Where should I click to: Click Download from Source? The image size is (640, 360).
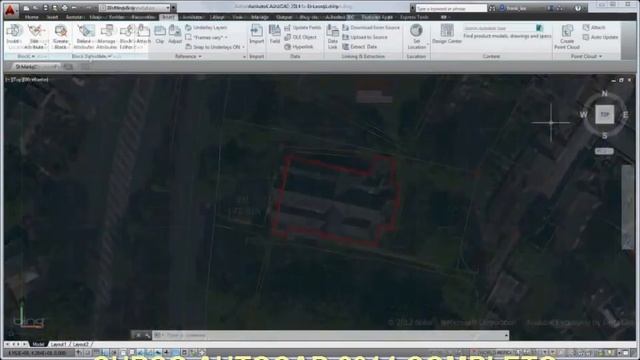(x=371, y=27)
